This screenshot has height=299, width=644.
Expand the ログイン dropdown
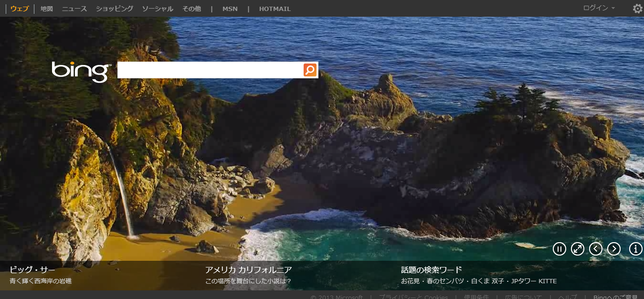[599, 8]
